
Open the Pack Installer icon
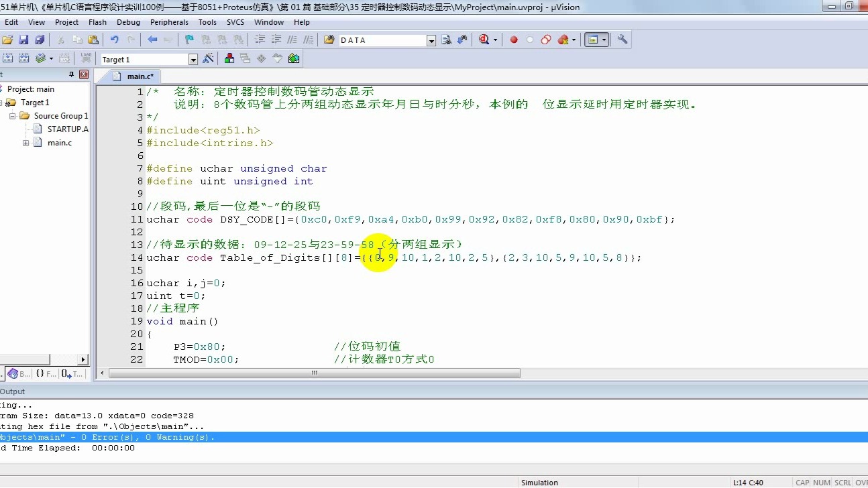click(x=294, y=59)
